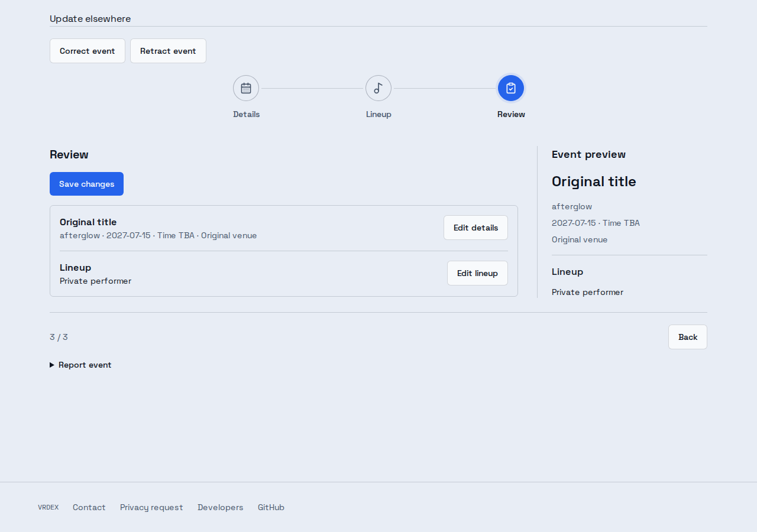The height and width of the screenshot is (532, 757).
Task: Click 'Private performer' in the event preview
Action: click(x=587, y=292)
